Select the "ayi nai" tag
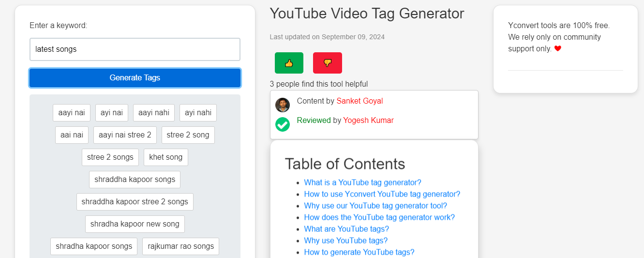This screenshot has width=644, height=258. [x=112, y=113]
